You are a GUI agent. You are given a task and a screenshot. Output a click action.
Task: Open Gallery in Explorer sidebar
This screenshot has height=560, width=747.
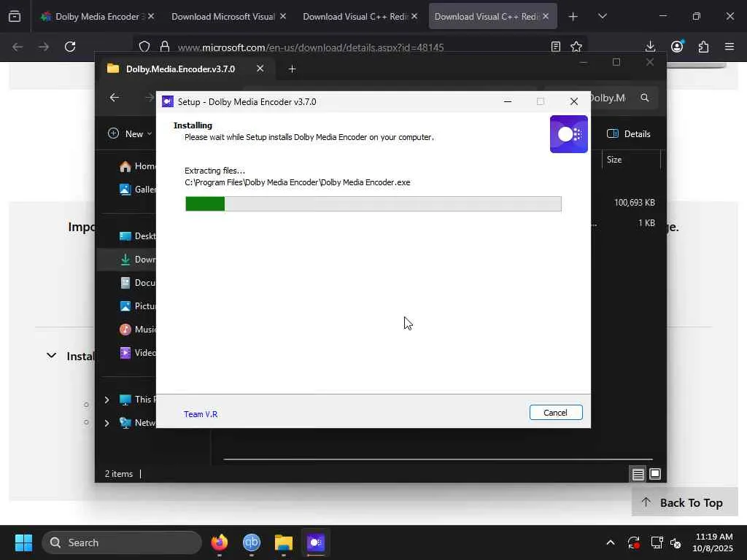137,190
